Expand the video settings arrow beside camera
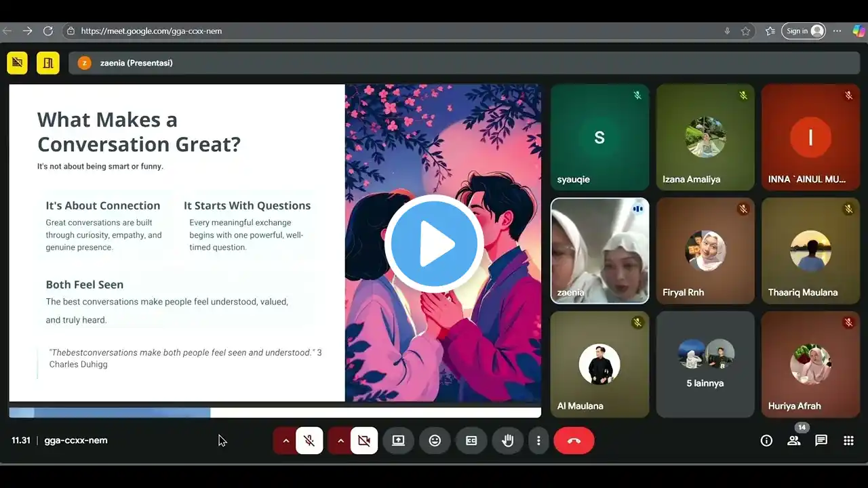Image resolution: width=868 pixels, height=488 pixels. point(340,441)
